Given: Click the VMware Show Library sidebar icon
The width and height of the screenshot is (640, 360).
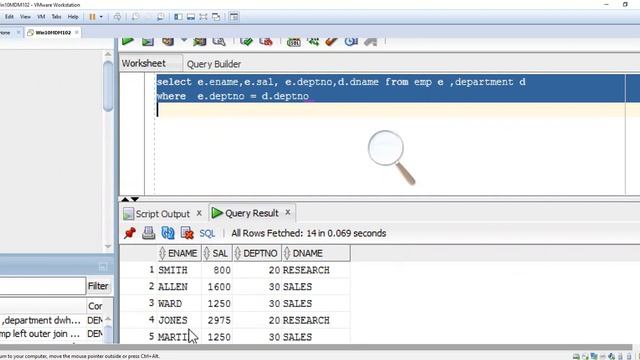Looking at the screenshot, I should tap(178, 17).
